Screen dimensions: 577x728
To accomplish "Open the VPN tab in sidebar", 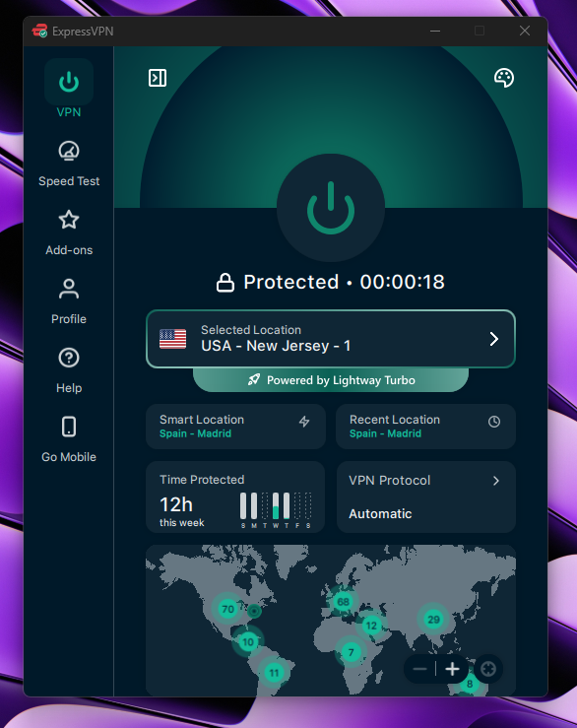I will [69, 89].
